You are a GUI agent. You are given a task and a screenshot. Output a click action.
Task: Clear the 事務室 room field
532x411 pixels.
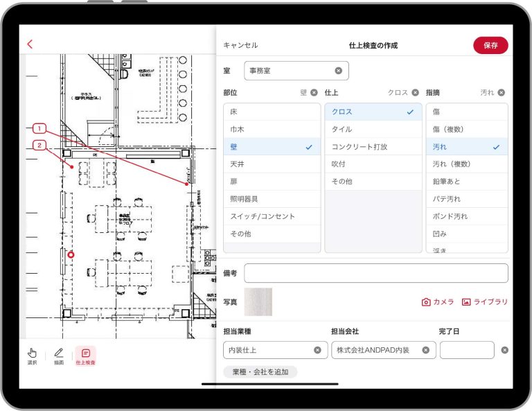[x=338, y=71]
